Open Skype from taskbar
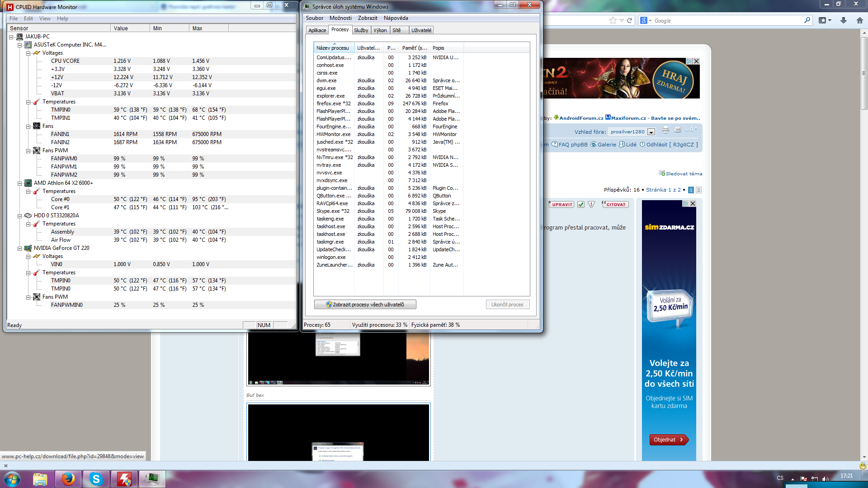 [96, 479]
